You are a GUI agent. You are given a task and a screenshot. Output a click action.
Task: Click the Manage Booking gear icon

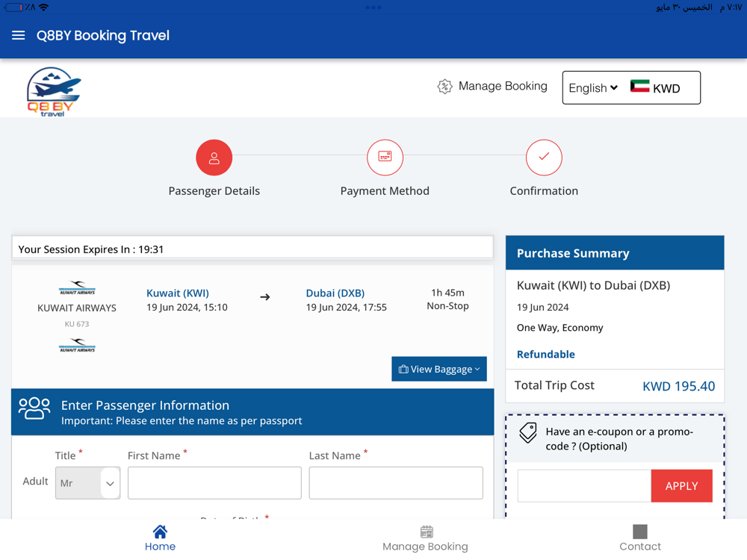tap(444, 86)
